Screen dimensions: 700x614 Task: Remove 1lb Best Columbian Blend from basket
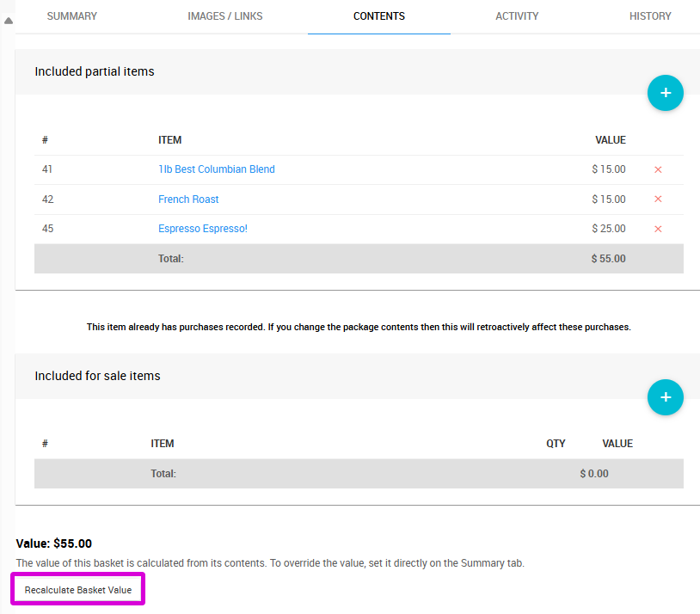[658, 169]
